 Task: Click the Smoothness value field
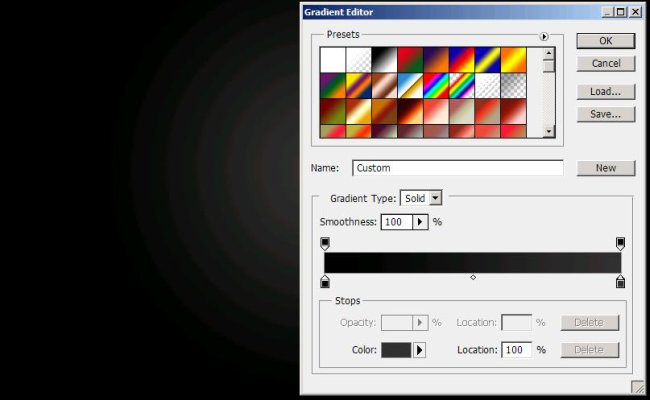click(x=397, y=222)
